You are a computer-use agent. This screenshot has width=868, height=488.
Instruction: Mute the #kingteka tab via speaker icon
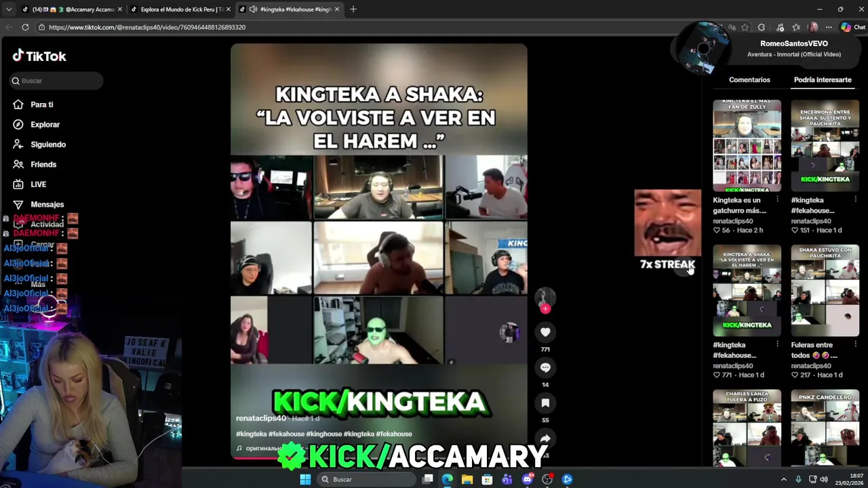click(x=252, y=9)
